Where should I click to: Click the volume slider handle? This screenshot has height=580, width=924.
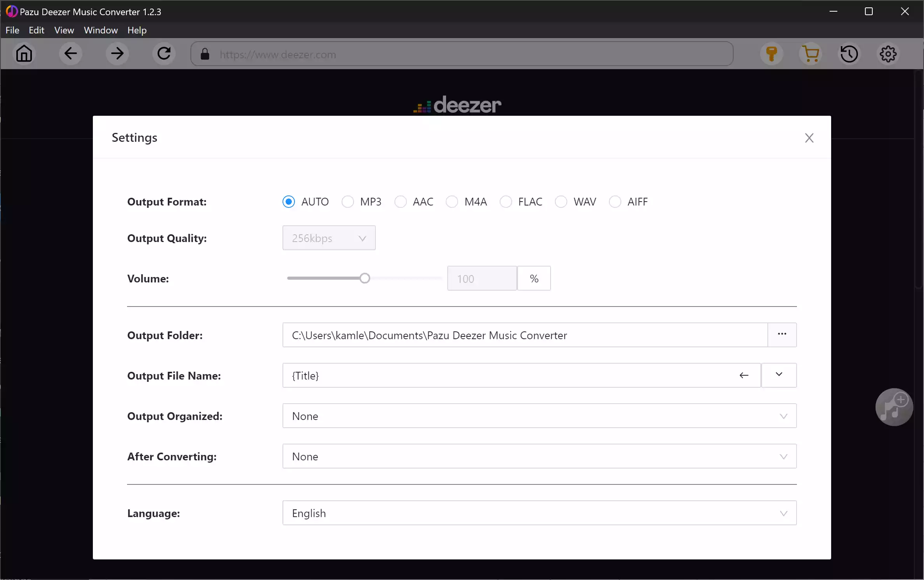(x=364, y=278)
